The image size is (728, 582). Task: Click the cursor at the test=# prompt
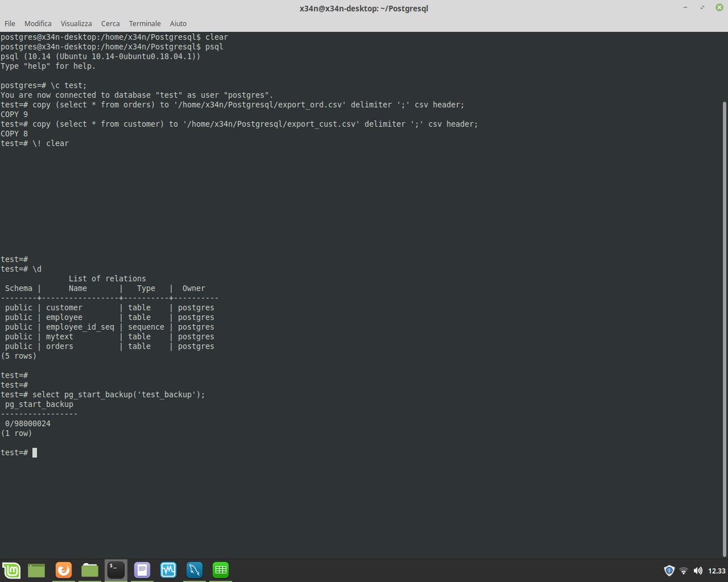35,453
